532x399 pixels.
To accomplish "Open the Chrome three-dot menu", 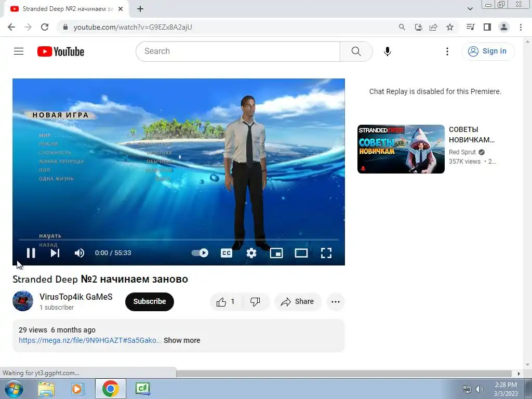I will coord(521,27).
